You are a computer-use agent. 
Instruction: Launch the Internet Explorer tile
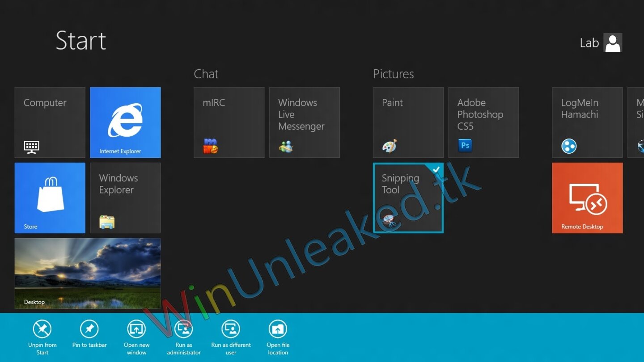[125, 122]
